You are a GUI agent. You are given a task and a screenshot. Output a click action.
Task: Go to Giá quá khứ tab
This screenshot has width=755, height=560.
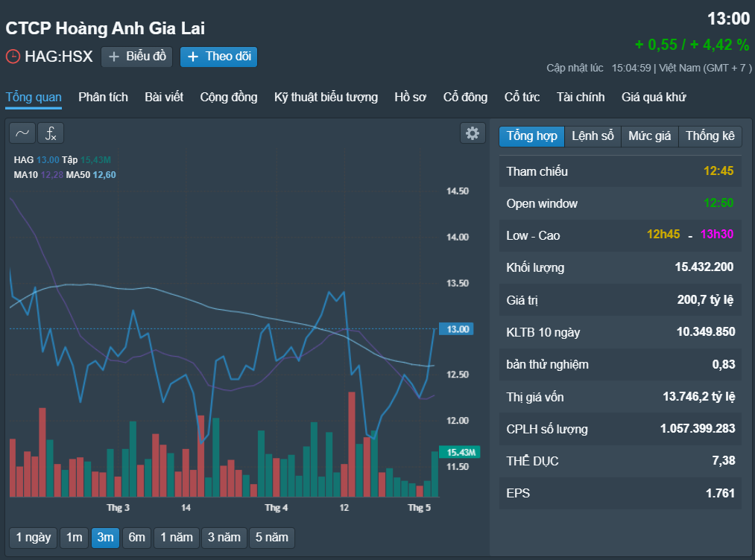654,98
